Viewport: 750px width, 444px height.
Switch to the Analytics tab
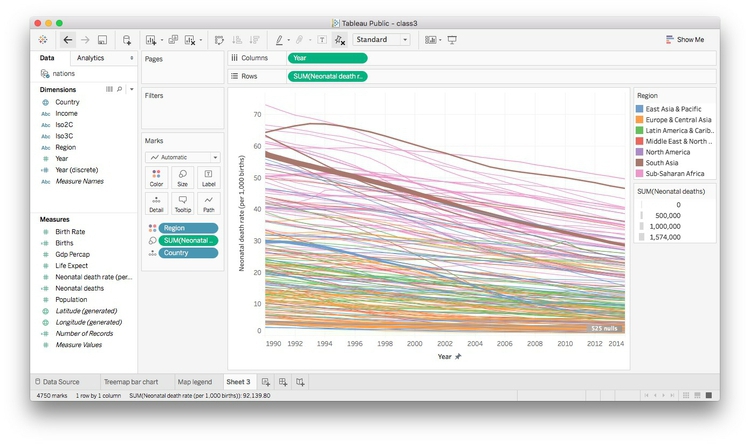[x=90, y=58]
